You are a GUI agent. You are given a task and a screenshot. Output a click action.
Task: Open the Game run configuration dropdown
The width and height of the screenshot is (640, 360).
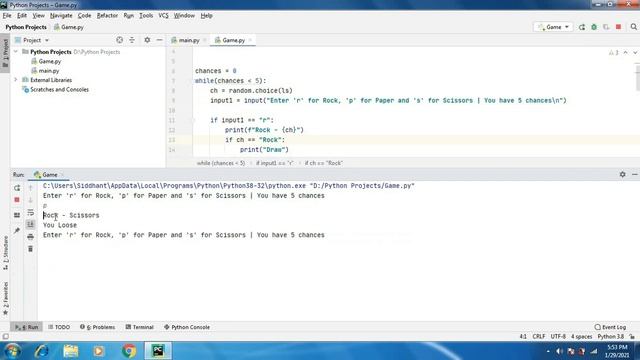pyautogui.click(x=553, y=27)
